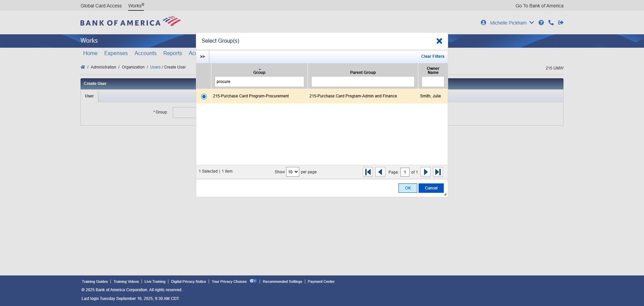
Task: Go to first page of results
Action: pos(368,172)
